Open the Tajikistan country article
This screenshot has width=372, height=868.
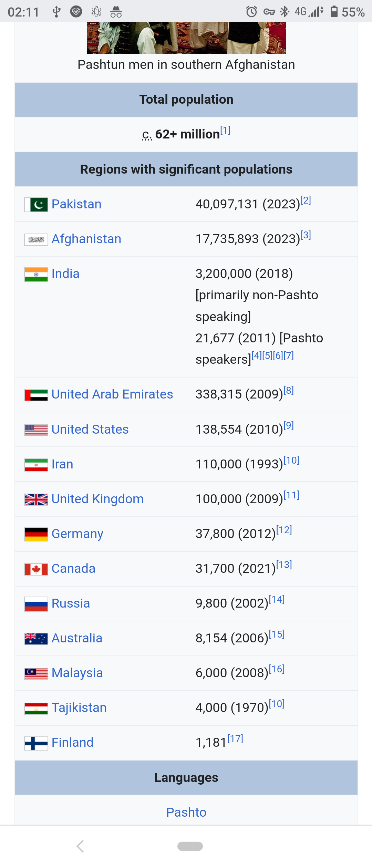(79, 707)
